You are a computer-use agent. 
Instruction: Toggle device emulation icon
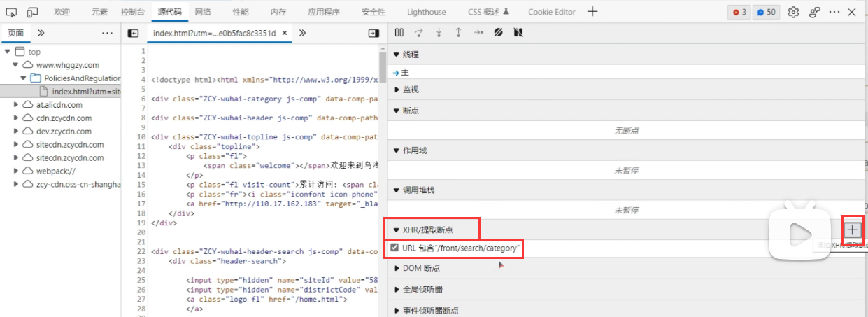point(32,12)
